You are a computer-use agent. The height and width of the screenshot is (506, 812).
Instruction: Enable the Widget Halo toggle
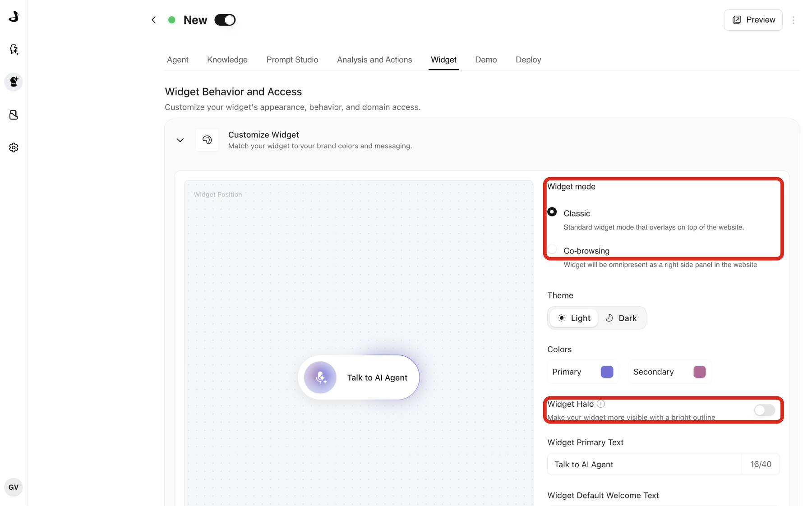(765, 410)
